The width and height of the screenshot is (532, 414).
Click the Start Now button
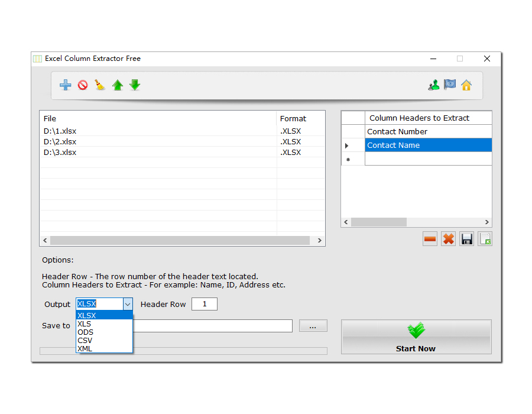tap(416, 337)
